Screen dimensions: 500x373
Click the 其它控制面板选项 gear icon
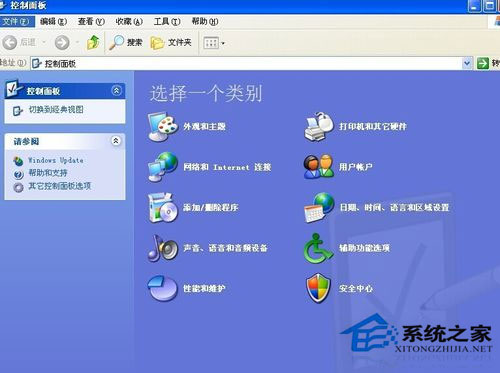click(x=18, y=187)
